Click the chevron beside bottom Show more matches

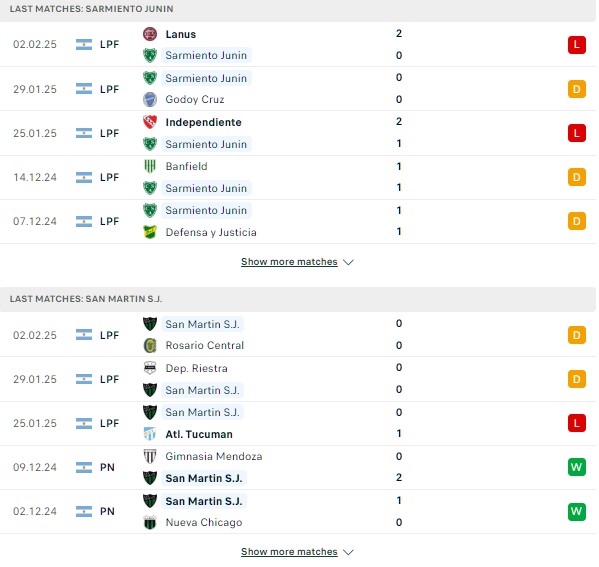(x=348, y=552)
